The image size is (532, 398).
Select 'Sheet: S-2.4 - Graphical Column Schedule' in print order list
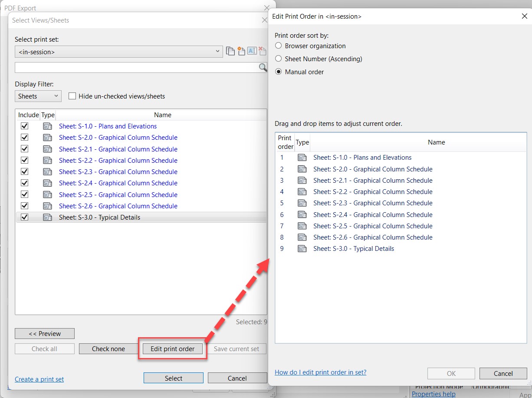(x=373, y=215)
